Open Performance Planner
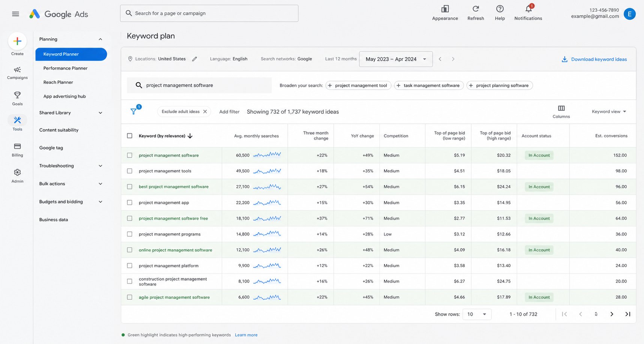This screenshot has width=644, height=344. [x=65, y=68]
